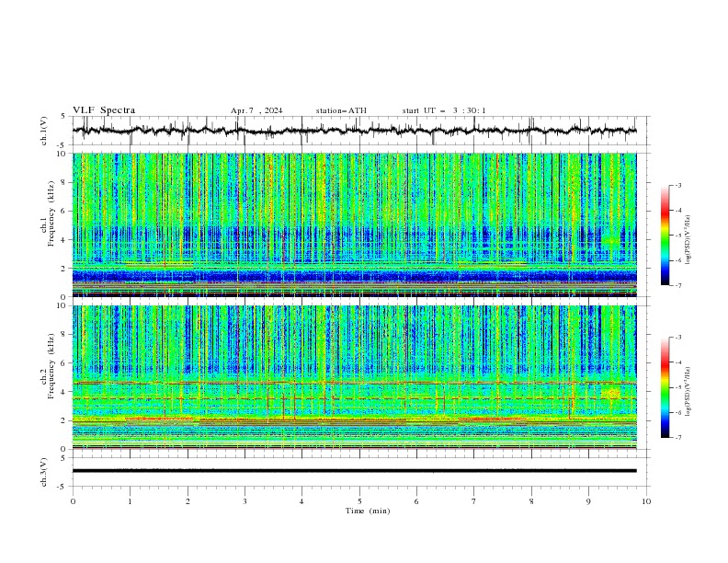Click time axis tick label '2'
Viewport: 728px width, 563px height.
point(188,501)
